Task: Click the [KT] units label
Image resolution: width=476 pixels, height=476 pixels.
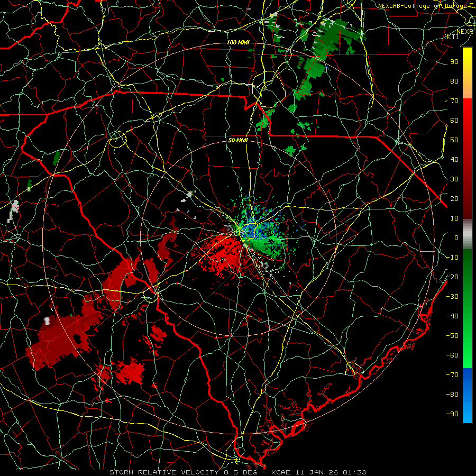Action: coord(452,37)
